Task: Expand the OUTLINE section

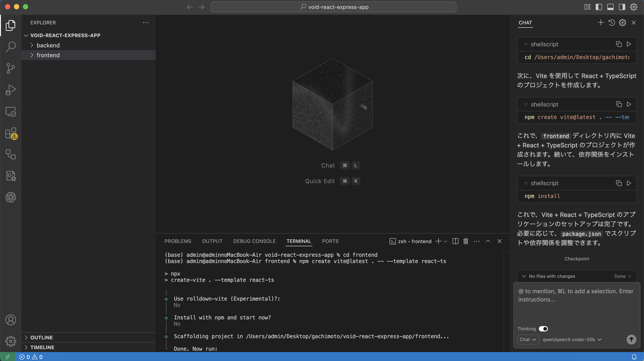Action: pyautogui.click(x=42, y=338)
